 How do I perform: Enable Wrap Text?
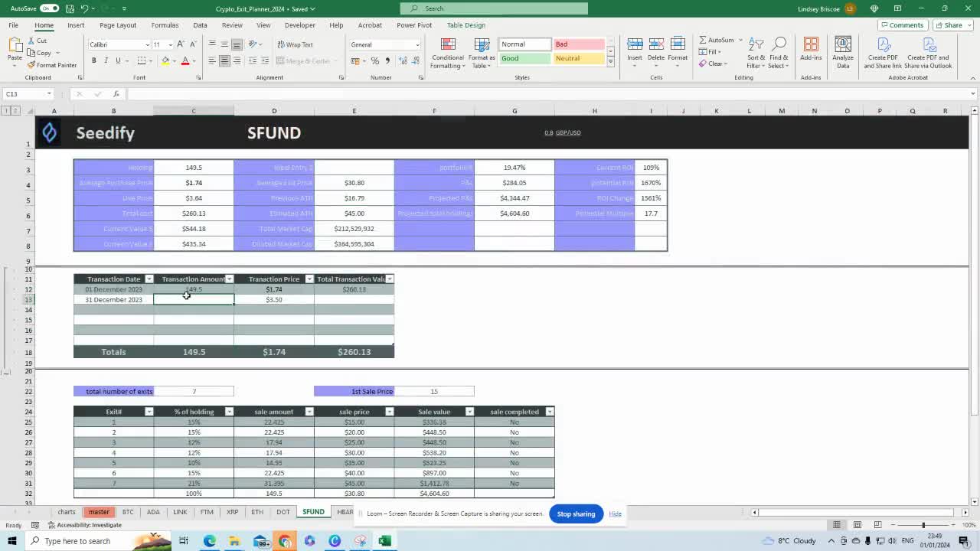point(294,44)
